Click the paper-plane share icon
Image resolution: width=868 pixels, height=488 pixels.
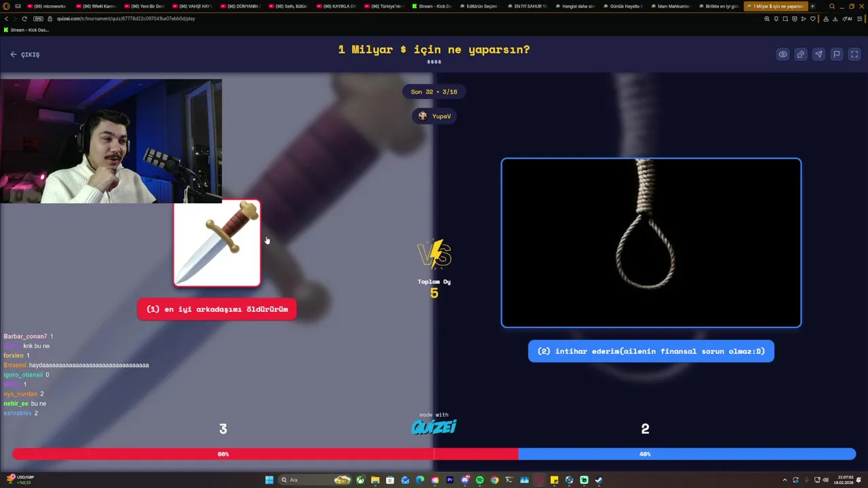pyautogui.click(x=818, y=54)
